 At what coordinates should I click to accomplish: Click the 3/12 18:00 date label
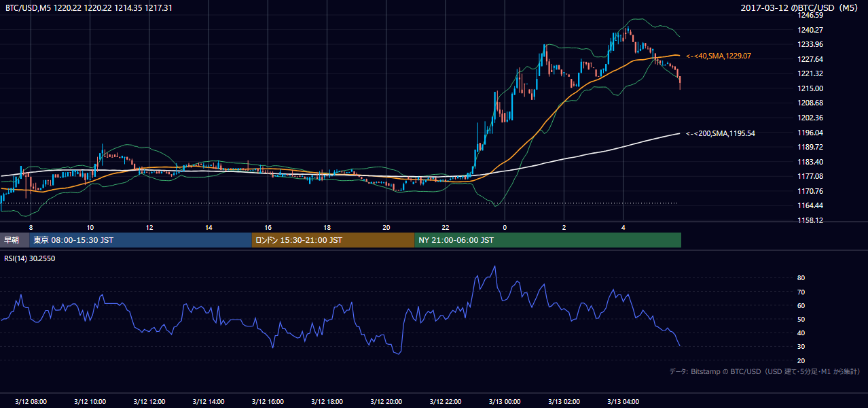point(327,402)
